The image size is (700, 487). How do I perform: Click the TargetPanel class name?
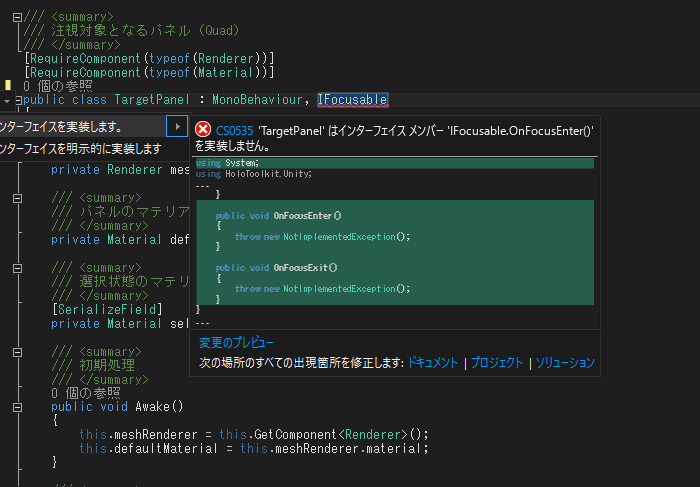click(152, 100)
